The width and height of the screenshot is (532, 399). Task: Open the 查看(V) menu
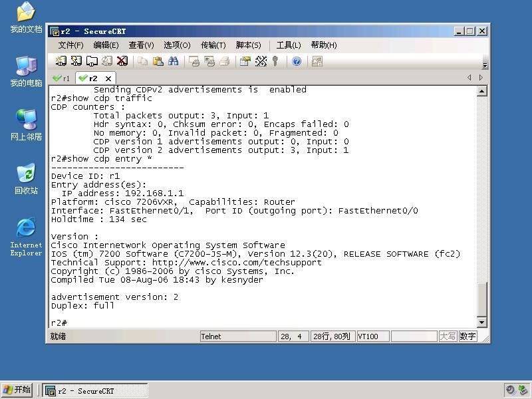[141, 45]
